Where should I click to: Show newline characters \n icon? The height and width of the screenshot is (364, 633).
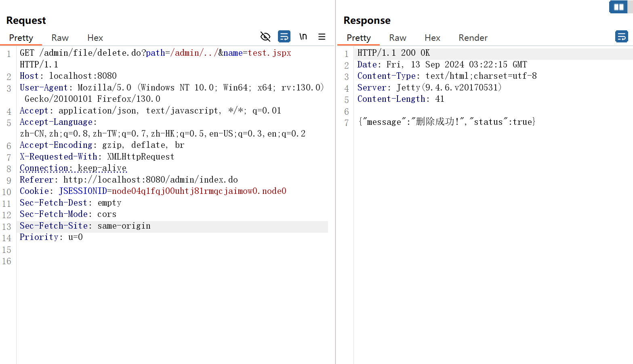pos(303,37)
